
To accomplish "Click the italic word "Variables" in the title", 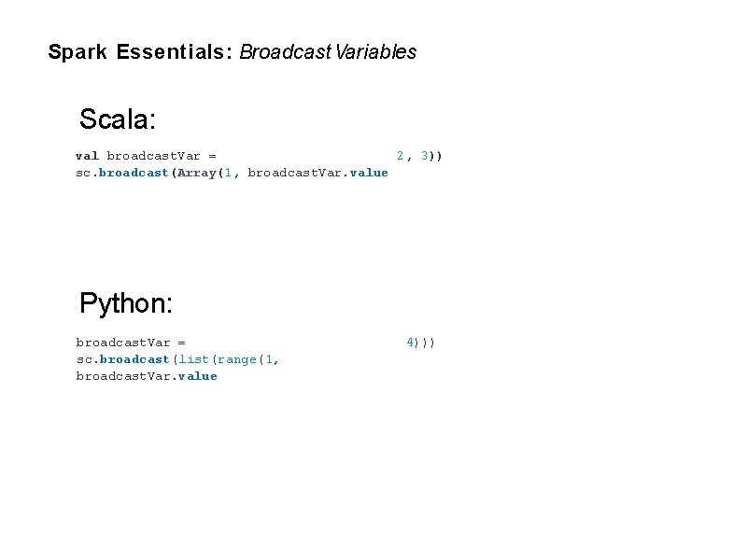I will (x=375, y=52).
